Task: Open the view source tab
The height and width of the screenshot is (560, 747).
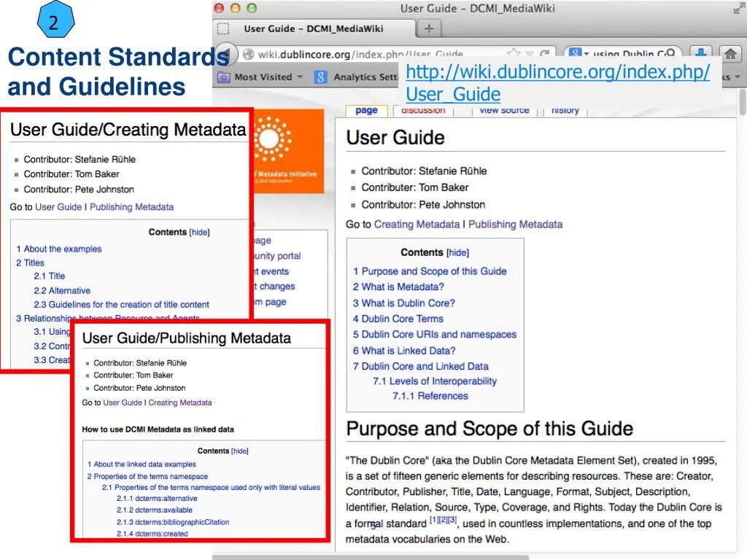Action: [504, 111]
